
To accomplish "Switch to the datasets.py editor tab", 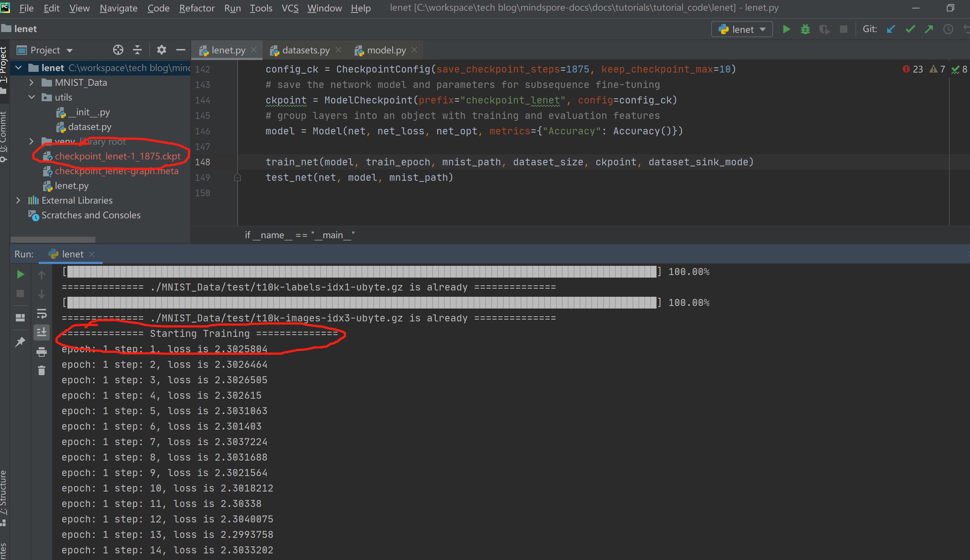I will click(305, 50).
